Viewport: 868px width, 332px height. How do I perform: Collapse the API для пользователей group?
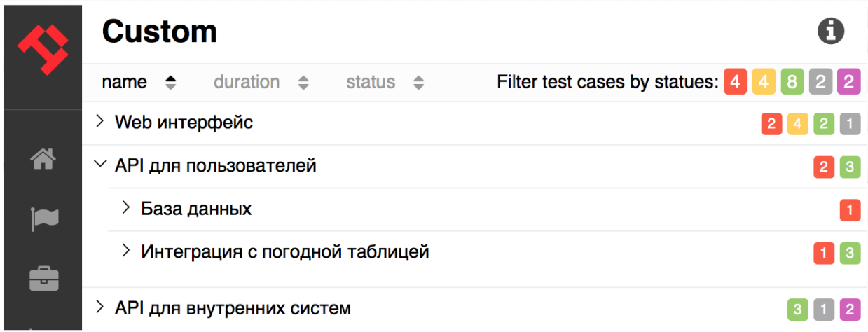pyautogui.click(x=99, y=165)
